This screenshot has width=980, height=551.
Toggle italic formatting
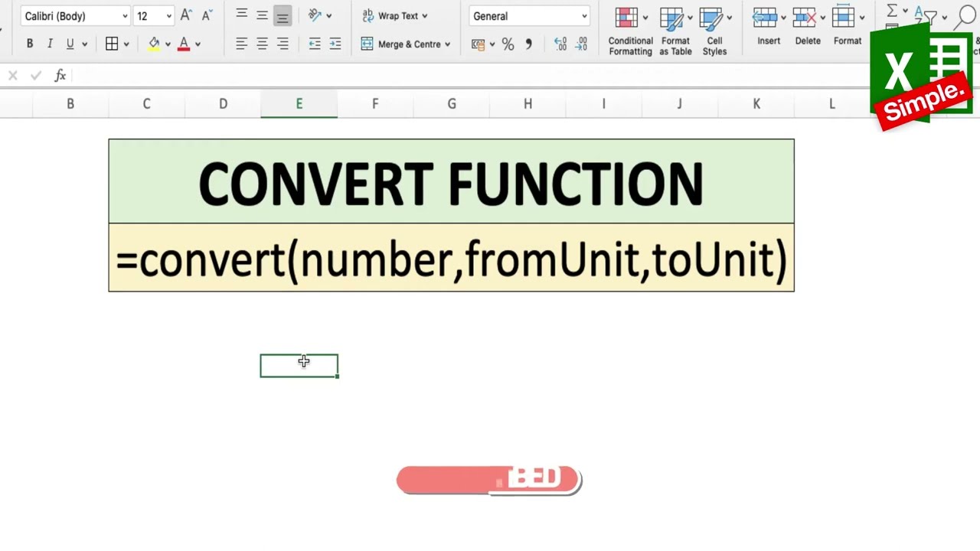[x=50, y=44]
